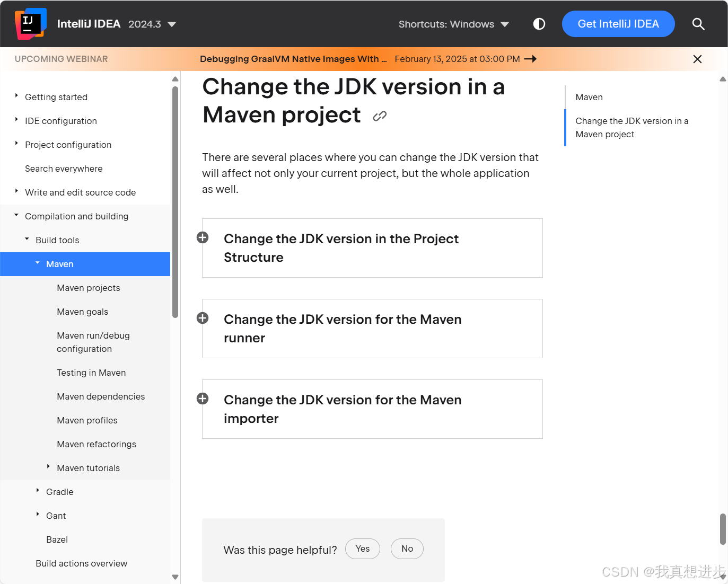The width and height of the screenshot is (728, 584).
Task: Open Getting started sidebar item
Action: click(x=56, y=97)
